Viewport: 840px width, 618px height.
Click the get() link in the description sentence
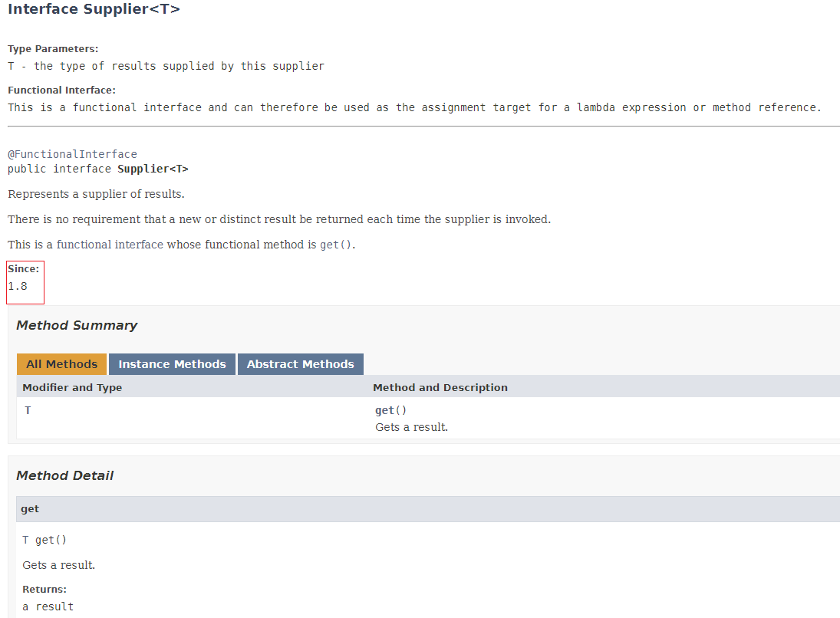tap(336, 245)
